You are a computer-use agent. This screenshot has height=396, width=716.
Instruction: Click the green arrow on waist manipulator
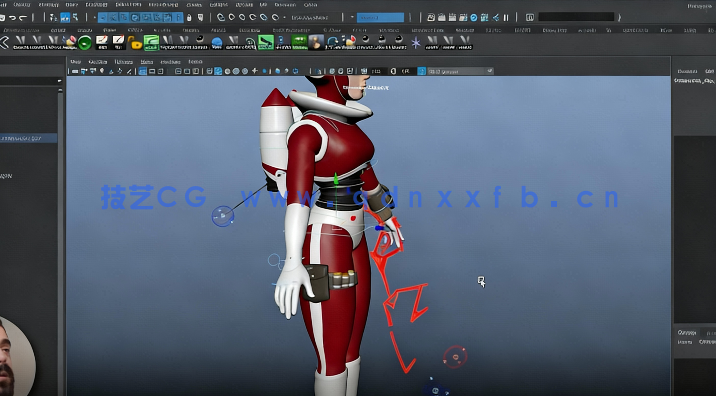click(336, 179)
